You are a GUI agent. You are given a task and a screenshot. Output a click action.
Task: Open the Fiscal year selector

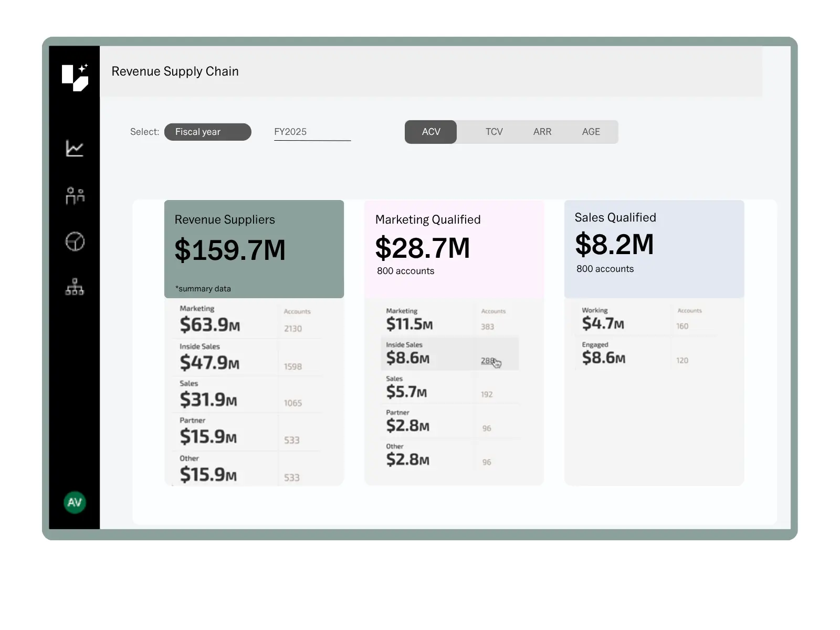click(x=207, y=132)
